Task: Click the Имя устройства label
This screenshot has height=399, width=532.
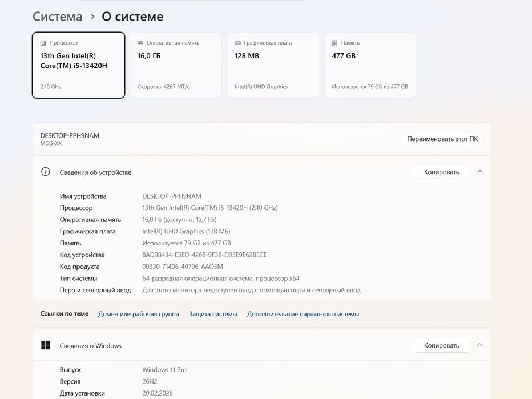Action: [x=83, y=196]
